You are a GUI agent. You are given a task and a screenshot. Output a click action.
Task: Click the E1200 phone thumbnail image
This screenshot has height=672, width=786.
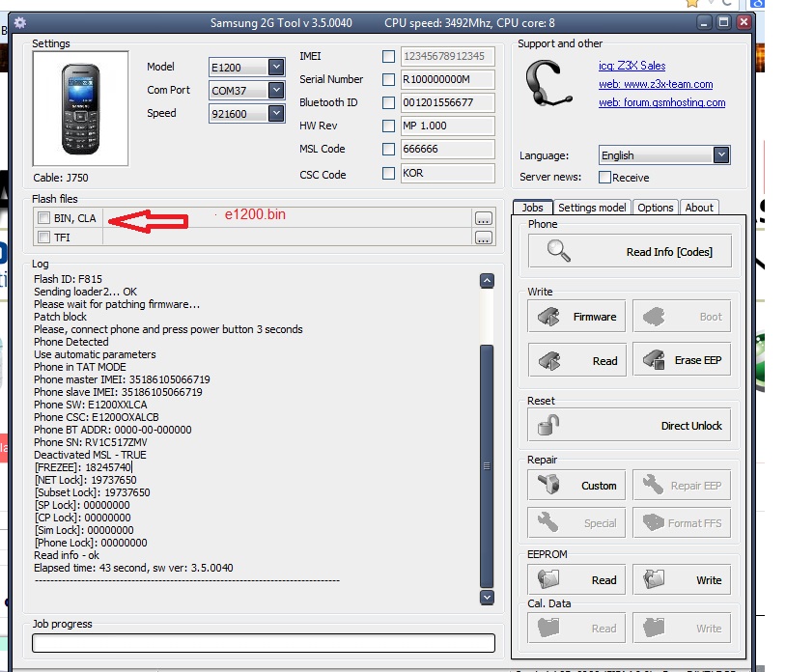(80, 108)
